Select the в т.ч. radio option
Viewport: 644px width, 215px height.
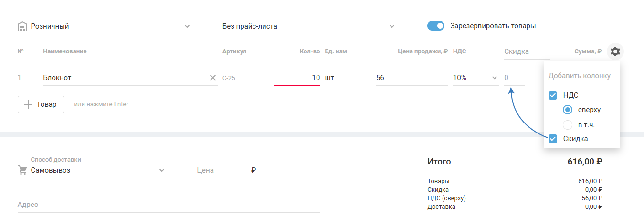[568, 125]
